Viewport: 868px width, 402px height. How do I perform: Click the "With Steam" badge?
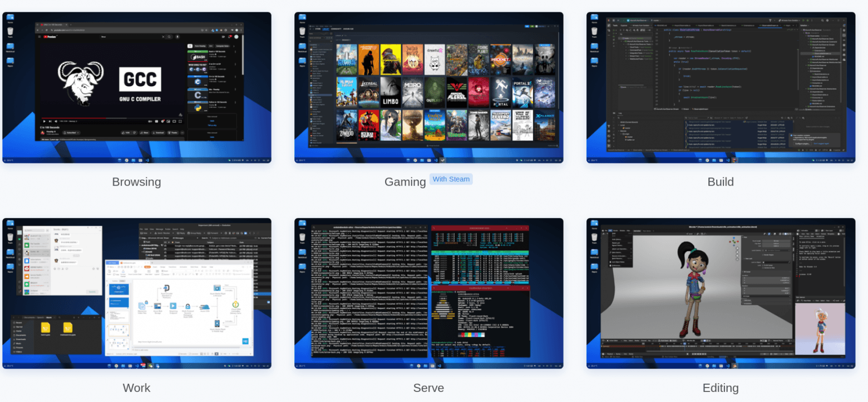coord(451,179)
